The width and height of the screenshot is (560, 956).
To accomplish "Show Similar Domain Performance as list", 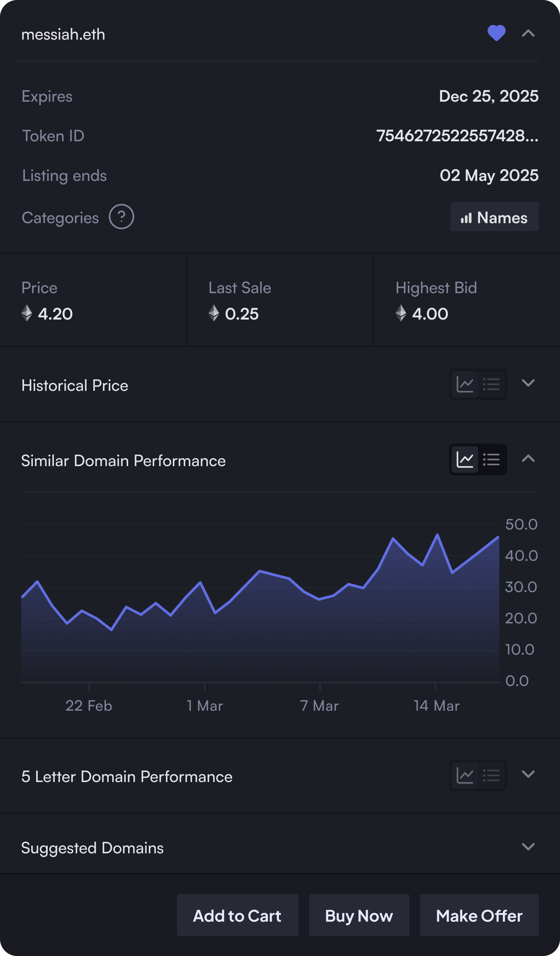I will (491, 460).
